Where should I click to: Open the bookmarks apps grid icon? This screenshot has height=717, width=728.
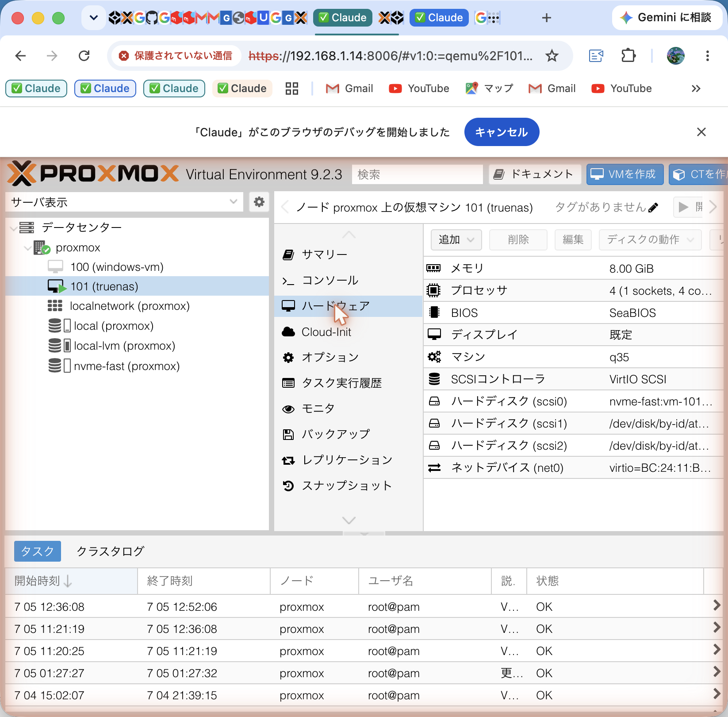click(x=292, y=89)
